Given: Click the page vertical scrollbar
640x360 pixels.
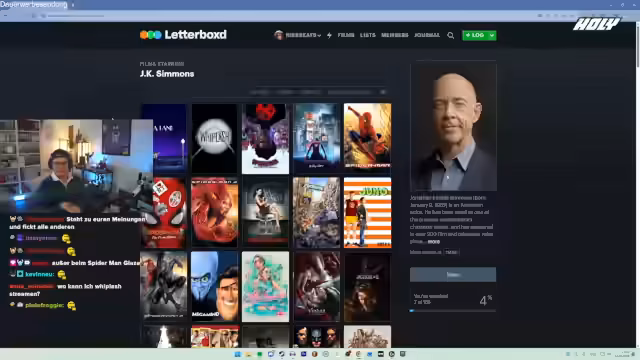Looking at the screenshot, I should (637, 184).
